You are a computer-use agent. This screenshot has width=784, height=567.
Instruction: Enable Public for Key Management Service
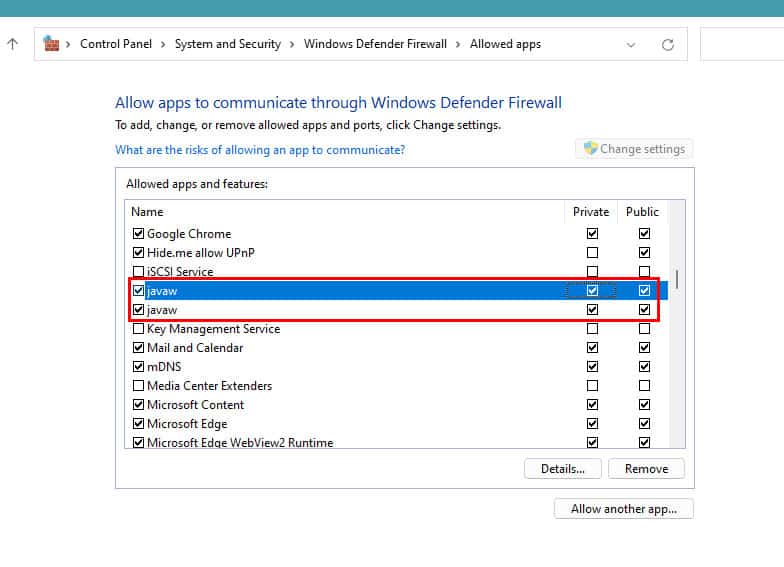(644, 328)
